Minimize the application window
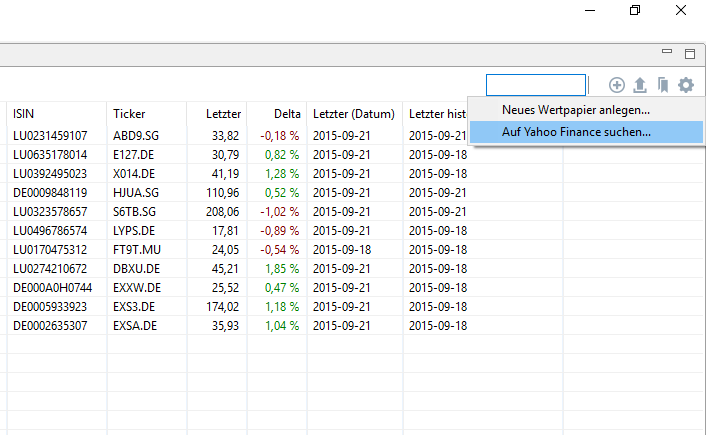This screenshot has height=435, width=706. [588, 11]
